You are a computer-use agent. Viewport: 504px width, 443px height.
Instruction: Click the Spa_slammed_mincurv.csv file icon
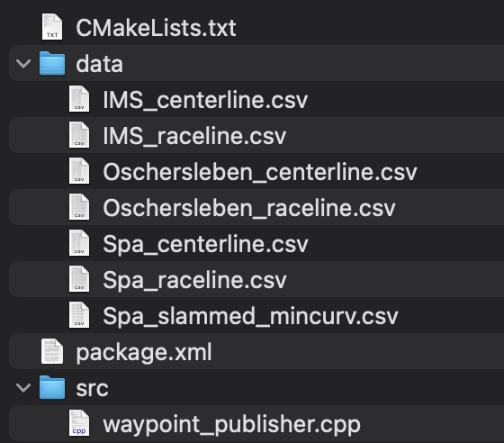click(x=79, y=315)
